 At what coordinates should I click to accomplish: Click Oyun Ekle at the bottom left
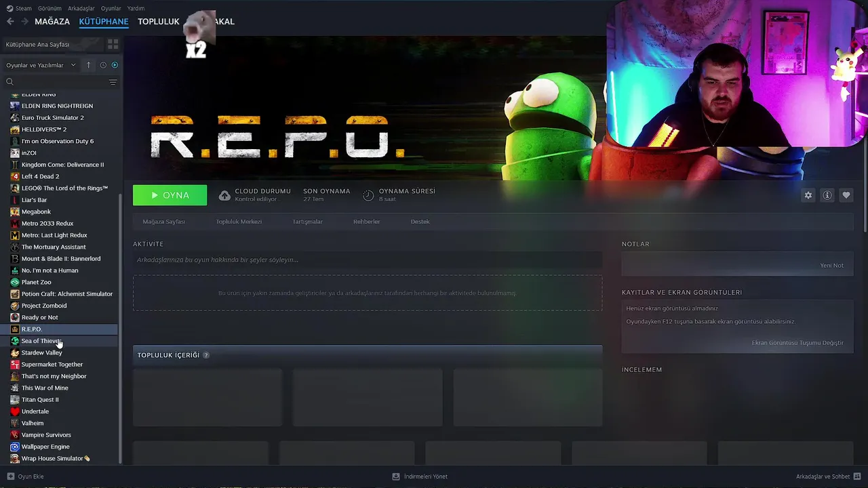25,476
